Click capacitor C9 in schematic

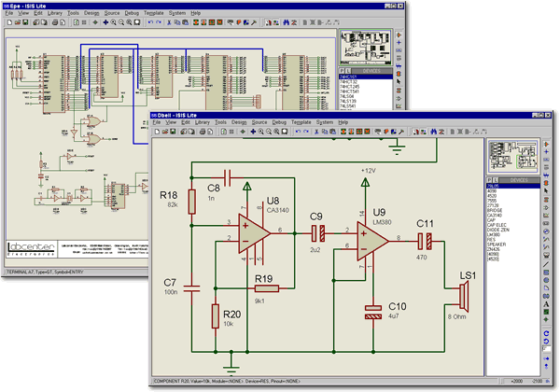click(318, 233)
